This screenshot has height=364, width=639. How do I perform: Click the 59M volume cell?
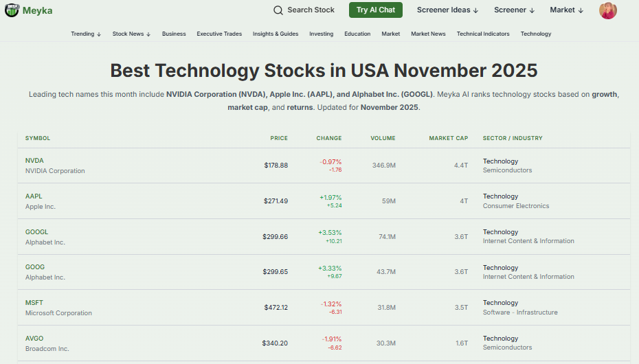389,201
